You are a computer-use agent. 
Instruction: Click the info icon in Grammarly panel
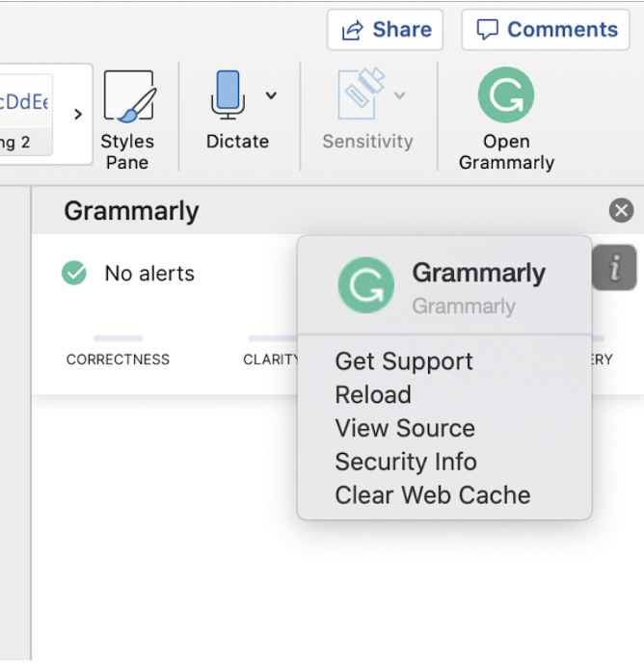coord(614,267)
